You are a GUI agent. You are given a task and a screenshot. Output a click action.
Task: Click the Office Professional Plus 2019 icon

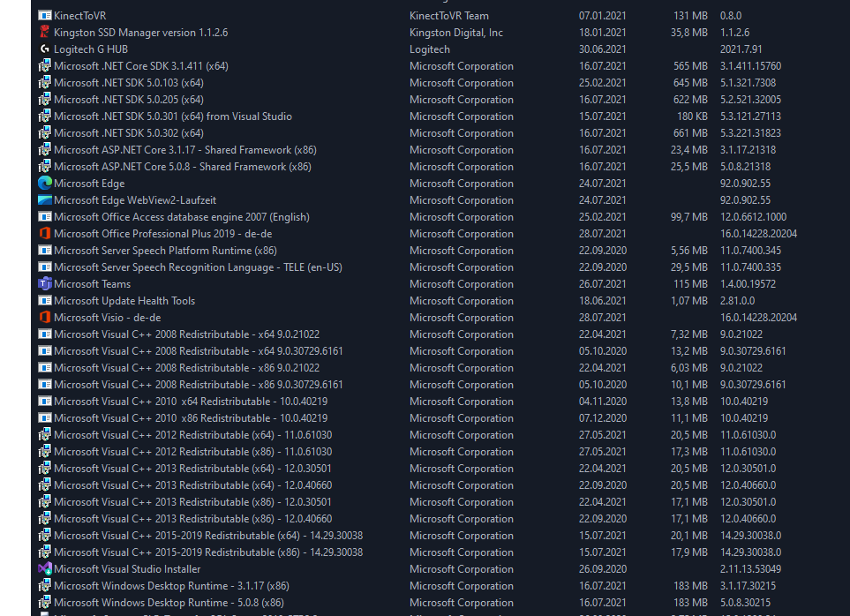[x=44, y=234]
